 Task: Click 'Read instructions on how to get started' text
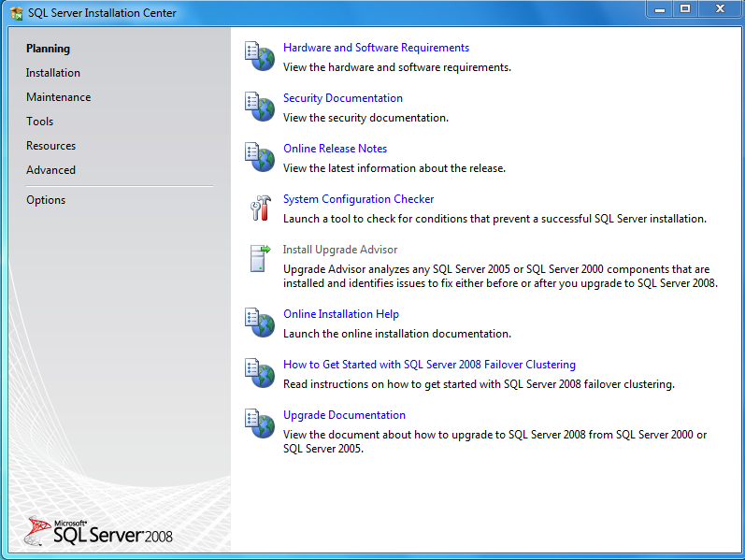[479, 384]
